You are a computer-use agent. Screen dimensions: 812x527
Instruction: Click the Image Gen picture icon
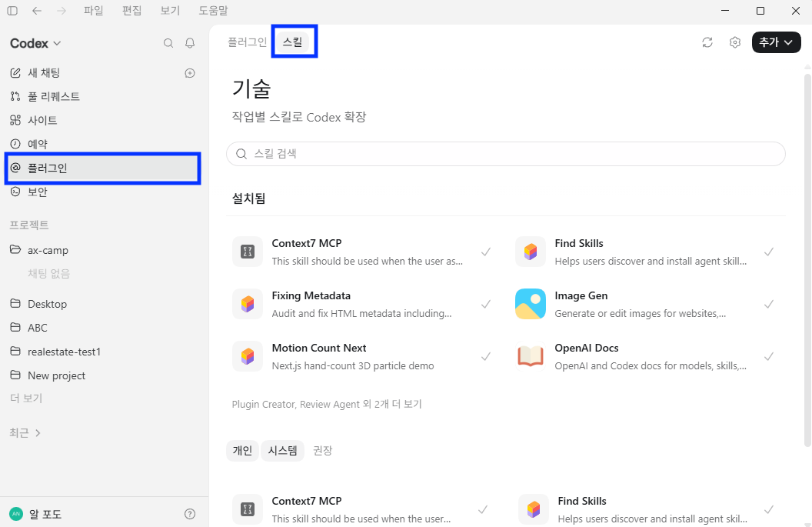(531, 304)
